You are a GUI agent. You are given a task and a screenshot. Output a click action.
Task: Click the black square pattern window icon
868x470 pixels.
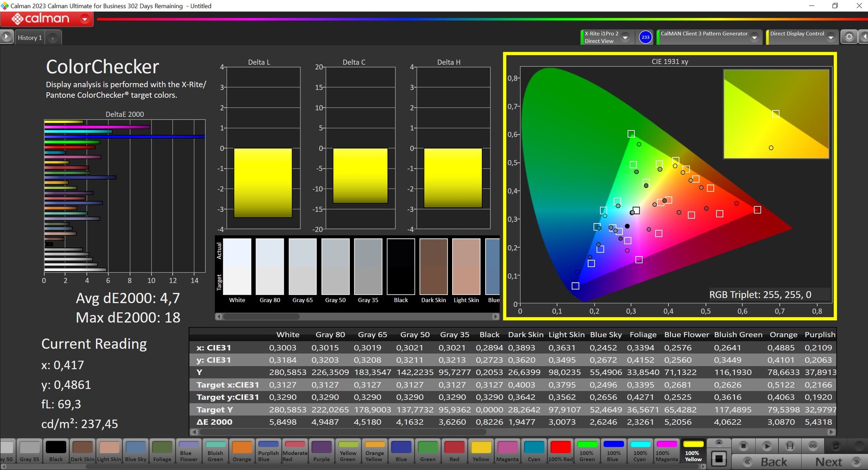[719, 459]
